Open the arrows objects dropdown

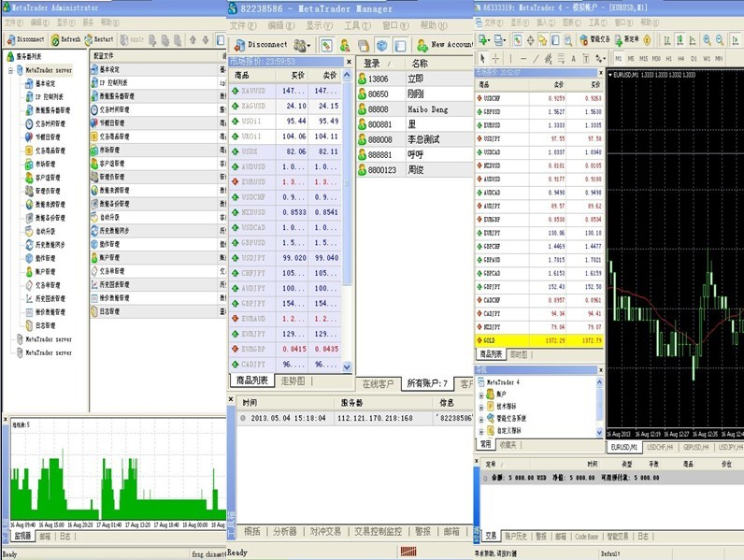[x=600, y=58]
